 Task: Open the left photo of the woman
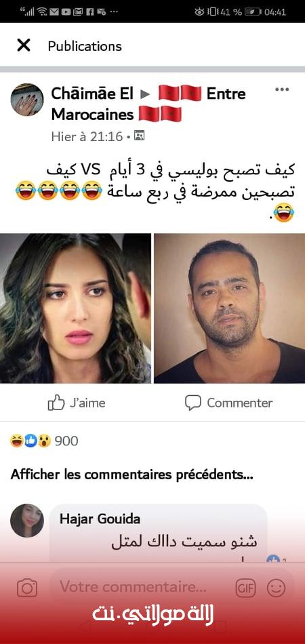pyautogui.click(x=75, y=308)
